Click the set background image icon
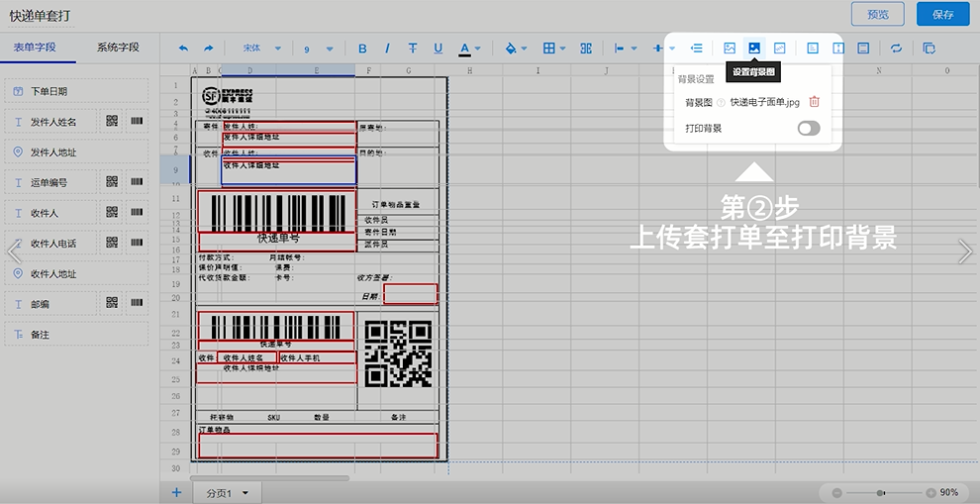This screenshot has height=504, width=980. tap(754, 48)
